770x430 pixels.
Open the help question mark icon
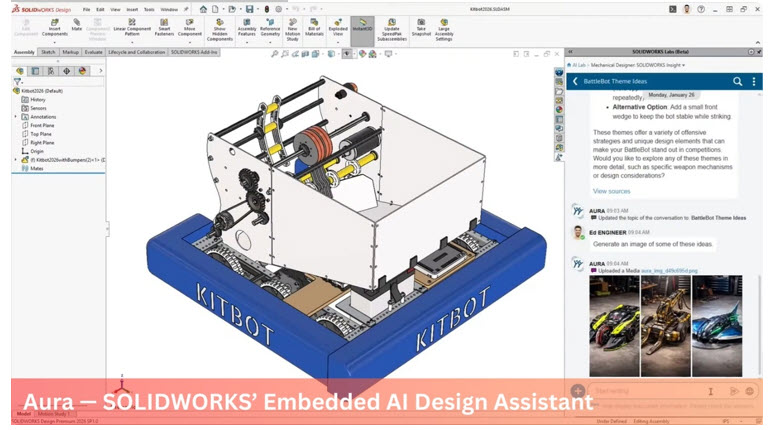[x=701, y=9]
